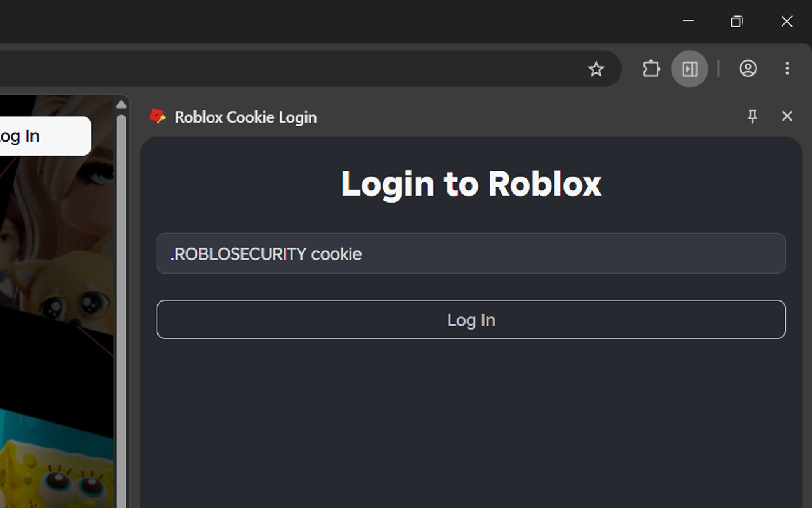Click inside the browser address bar
This screenshot has width=812, height=508.
[285, 69]
